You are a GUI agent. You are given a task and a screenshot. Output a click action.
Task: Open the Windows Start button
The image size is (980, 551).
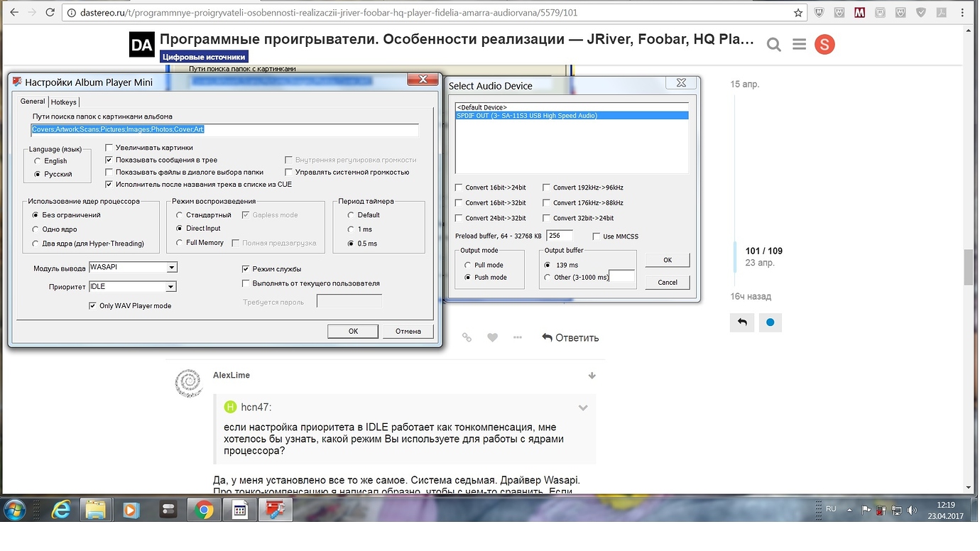coord(15,510)
